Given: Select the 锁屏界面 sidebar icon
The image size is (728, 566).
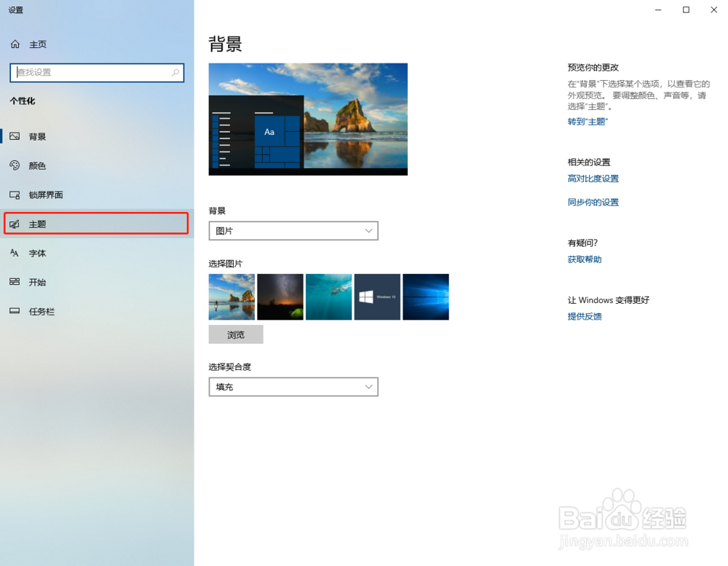Looking at the screenshot, I should tap(15, 194).
